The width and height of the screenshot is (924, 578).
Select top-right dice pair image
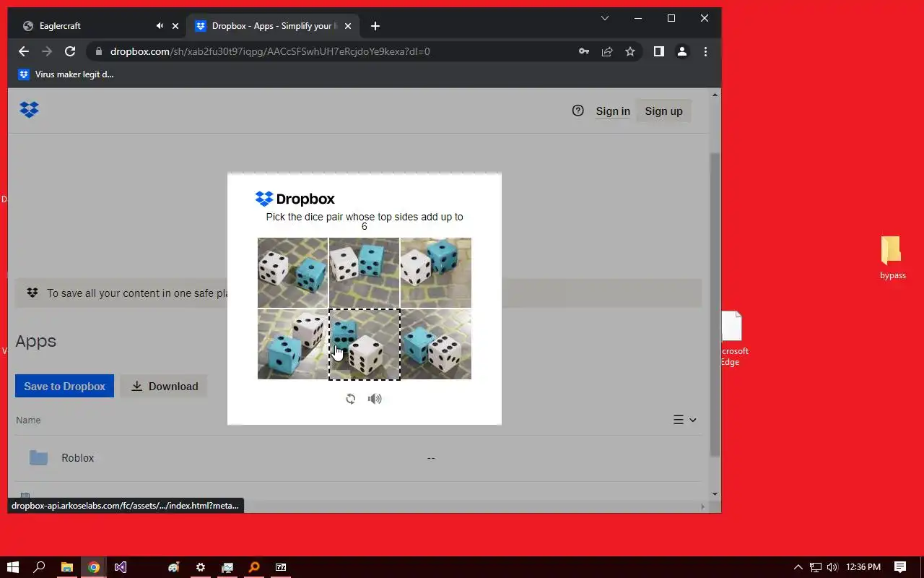[436, 272]
